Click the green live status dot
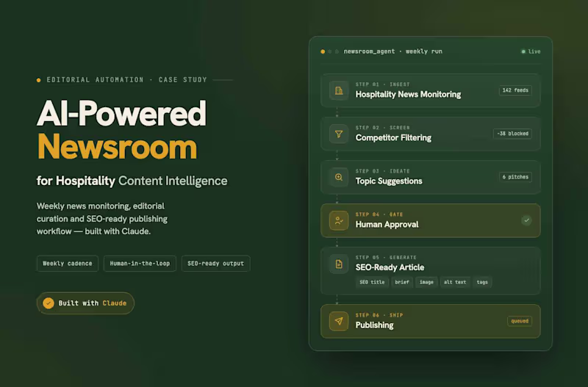The image size is (588, 387). click(x=523, y=51)
